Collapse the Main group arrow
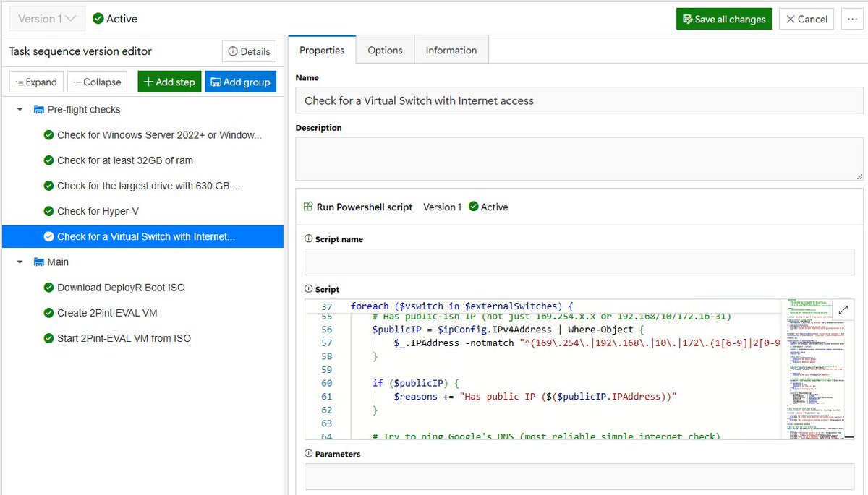This screenshot has width=868, height=495. pyautogui.click(x=20, y=262)
